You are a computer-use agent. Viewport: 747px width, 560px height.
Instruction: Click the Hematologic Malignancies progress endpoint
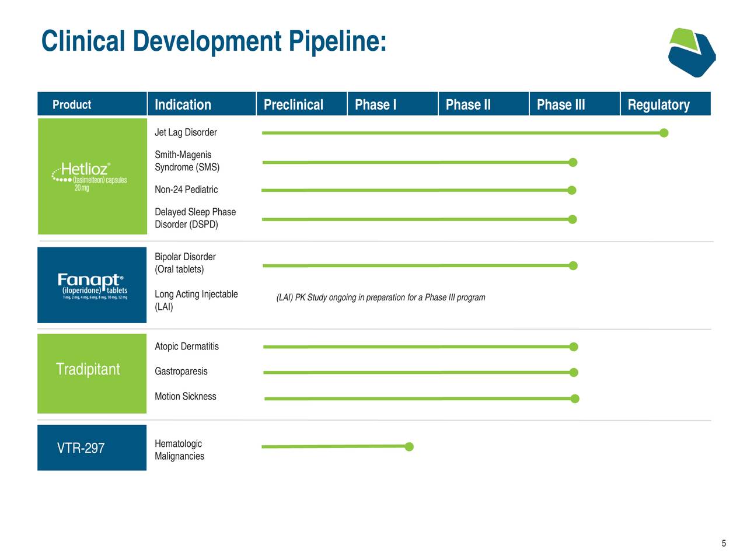[409, 447]
